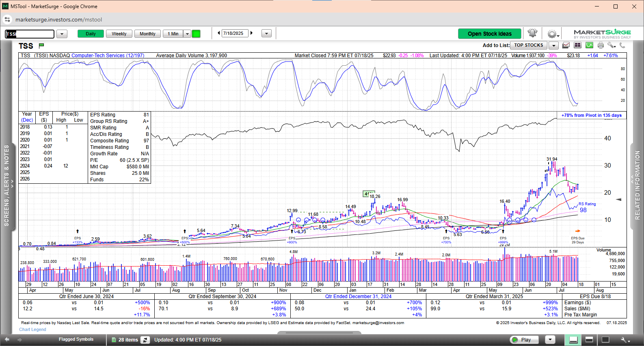Image resolution: width=644 pixels, height=346 pixels.
Task: Expand the intraday interval dropdown
Action: 187,34
